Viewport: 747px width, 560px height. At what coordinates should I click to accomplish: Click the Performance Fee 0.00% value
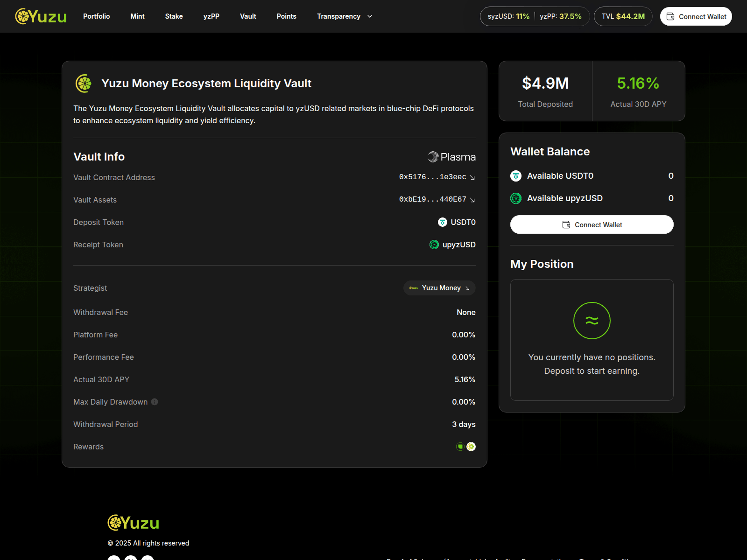pos(464,357)
